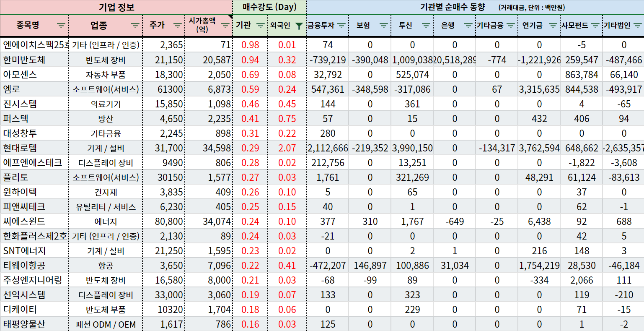Click the 티웨이항공 stock name cell
Viewport: 644px width, 331px height.
(x=34, y=265)
